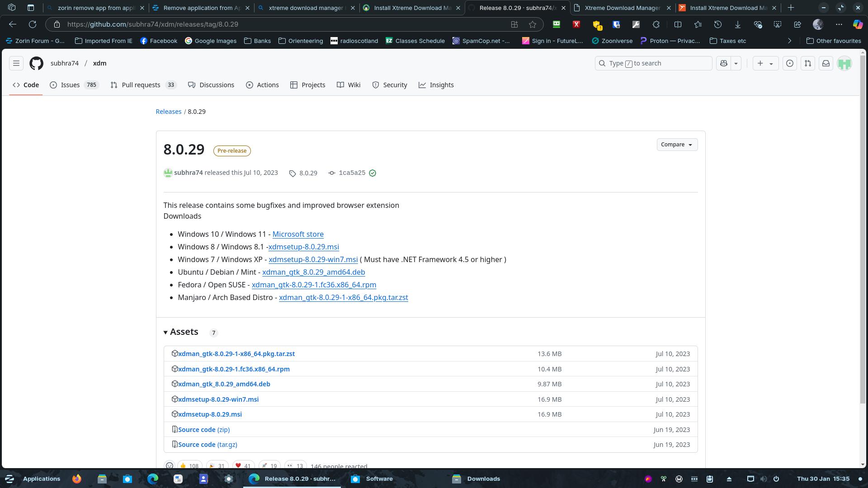Open the Taxes etc favourites folder
The image size is (868, 488).
728,41
